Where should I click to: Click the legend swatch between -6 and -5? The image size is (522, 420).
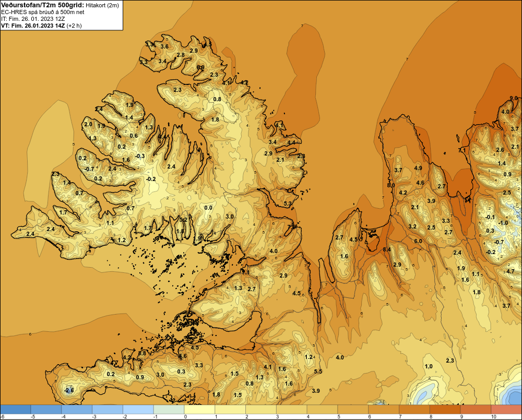click(15, 410)
